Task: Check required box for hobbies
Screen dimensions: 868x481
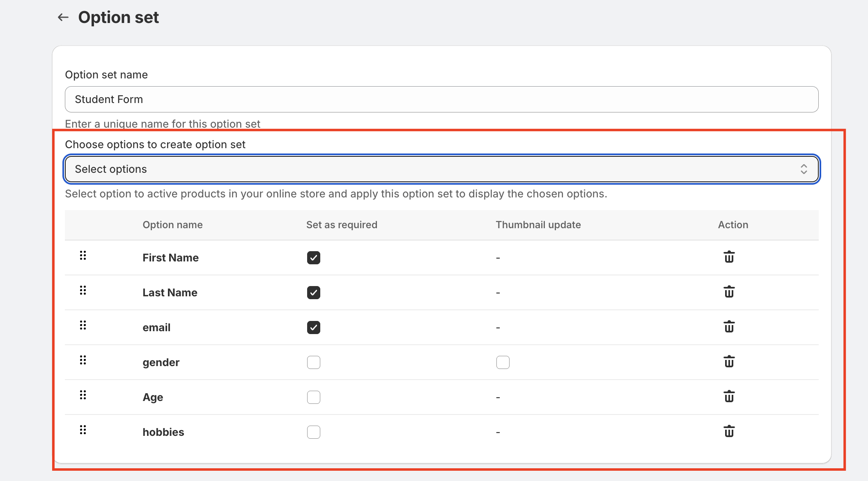Action: (314, 432)
